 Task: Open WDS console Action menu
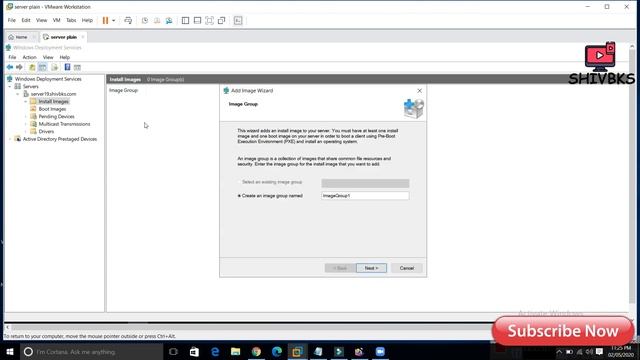29,57
